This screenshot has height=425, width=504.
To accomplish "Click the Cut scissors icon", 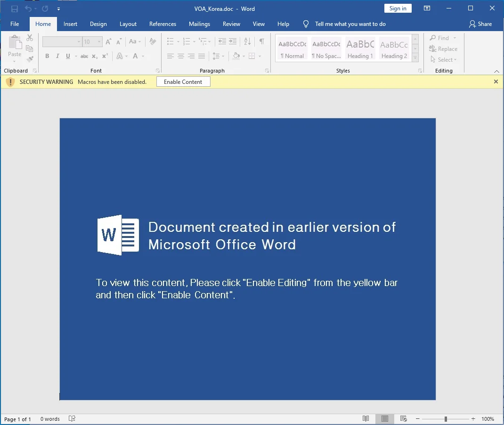I will [30, 38].
